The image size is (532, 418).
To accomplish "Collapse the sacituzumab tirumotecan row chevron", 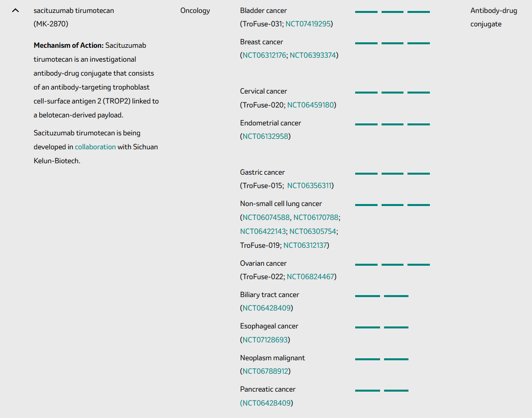I will pyautogui.click(x=15, y=10).
